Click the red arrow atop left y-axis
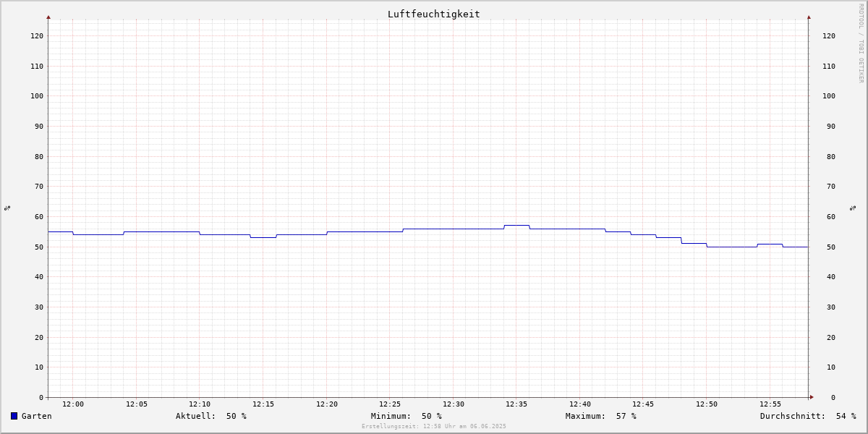Image resolution: width=868 pixels, height=434 pixels. click(48, 17)
